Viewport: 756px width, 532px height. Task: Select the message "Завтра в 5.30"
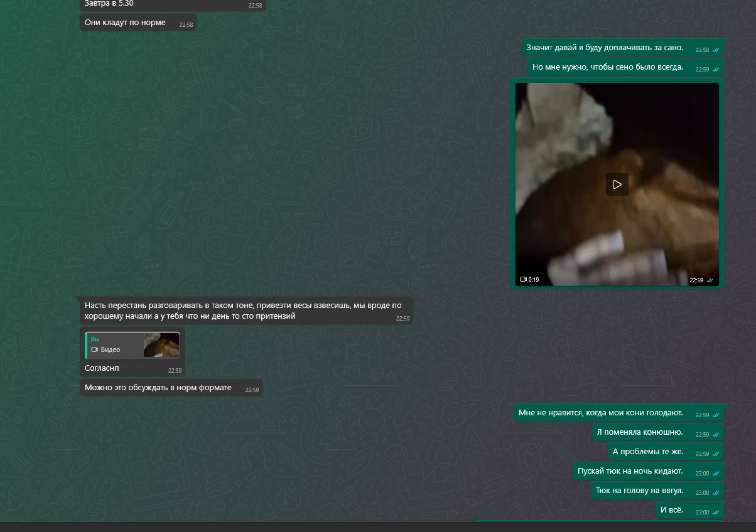[x=109, y=4]
